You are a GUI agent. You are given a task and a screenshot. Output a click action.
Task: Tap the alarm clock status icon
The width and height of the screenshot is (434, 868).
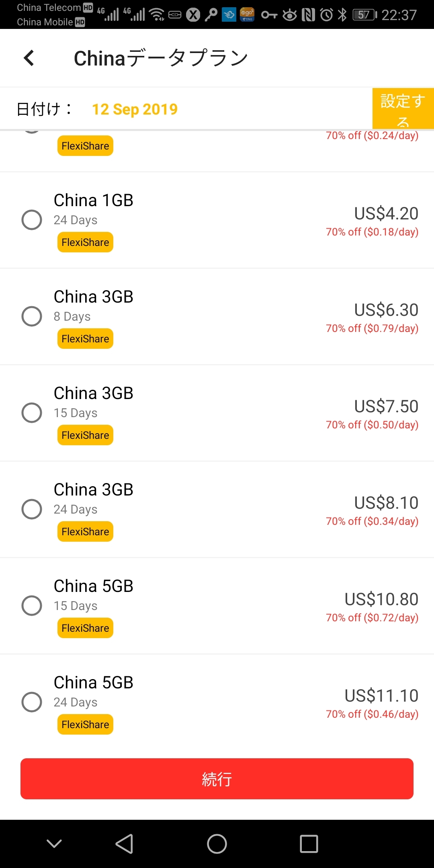tap(326, 15)
